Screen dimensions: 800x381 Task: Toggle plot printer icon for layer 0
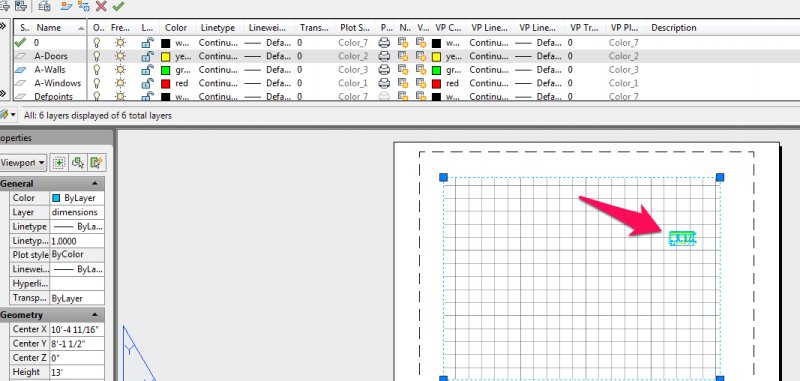point(384,43)
